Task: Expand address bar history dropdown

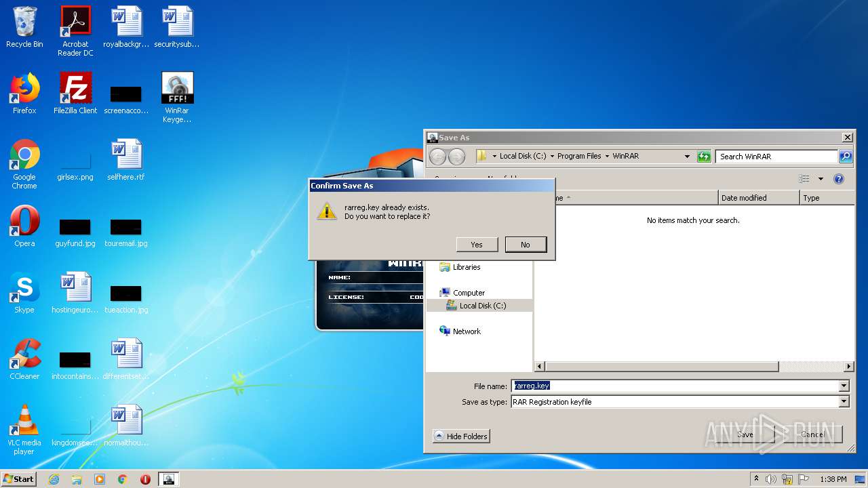Action: click(687, 156)
